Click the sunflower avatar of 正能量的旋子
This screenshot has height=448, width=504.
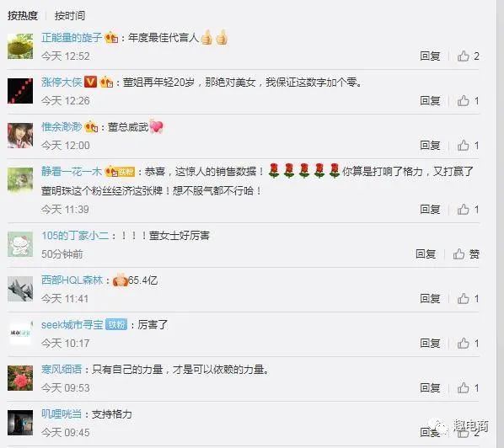click(x=20, y=46)
